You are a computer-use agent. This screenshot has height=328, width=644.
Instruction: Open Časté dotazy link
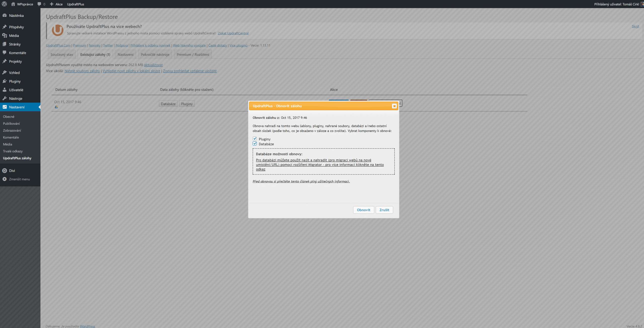[218, 45]
